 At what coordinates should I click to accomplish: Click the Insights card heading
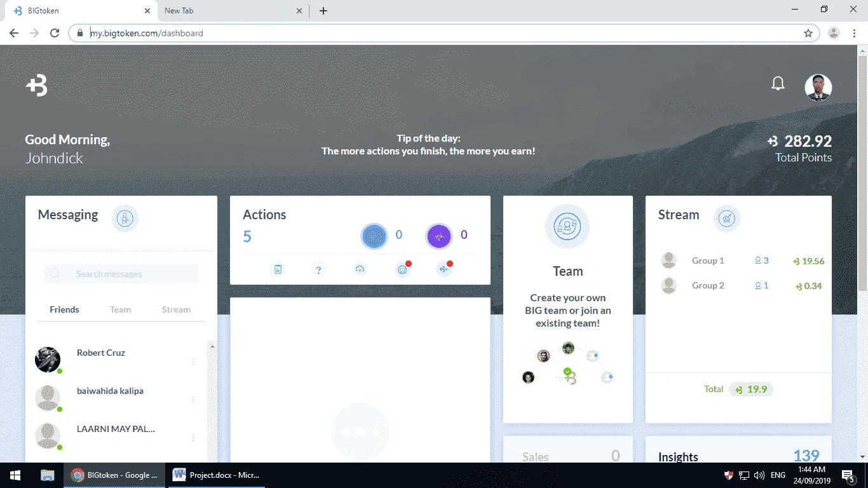(x=678, y=456)
